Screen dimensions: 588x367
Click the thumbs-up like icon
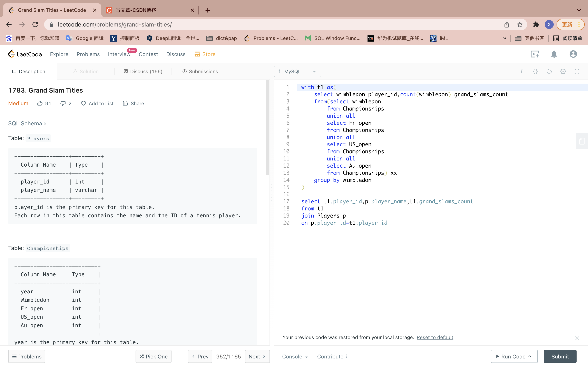coord(40,103)
